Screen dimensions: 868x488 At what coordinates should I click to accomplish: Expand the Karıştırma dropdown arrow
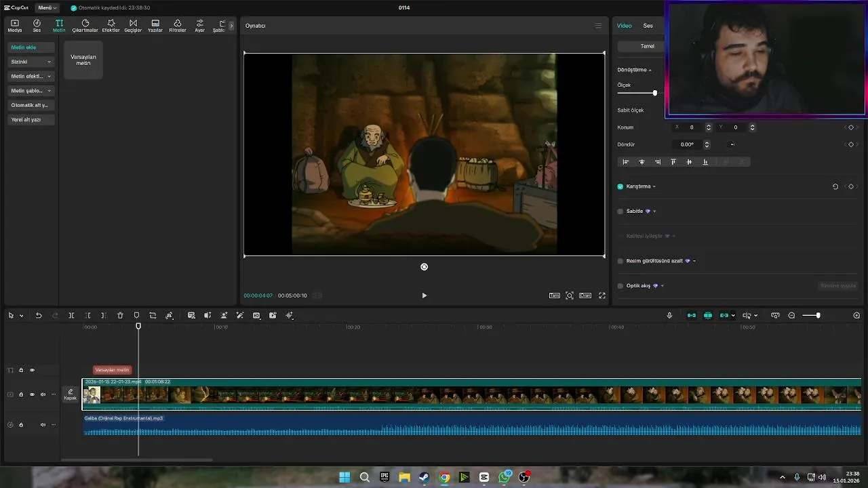coord(654,186)
